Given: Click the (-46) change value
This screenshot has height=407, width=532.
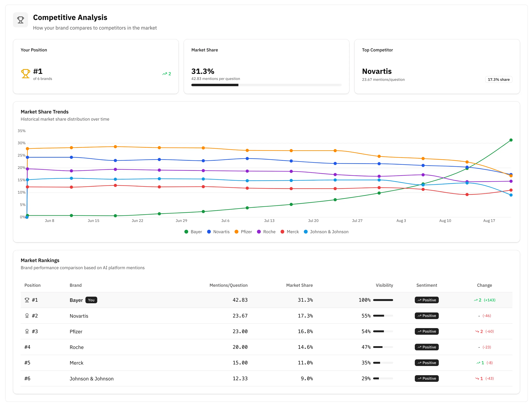Looking at the screenshot, I should click(x=487, y=316).
